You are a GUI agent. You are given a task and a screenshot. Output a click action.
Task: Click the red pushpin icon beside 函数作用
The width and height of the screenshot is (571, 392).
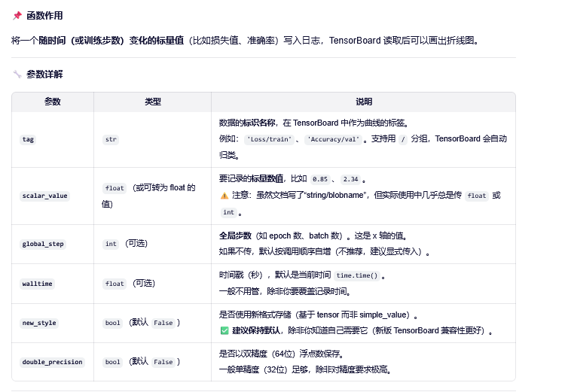coord(17,16)
